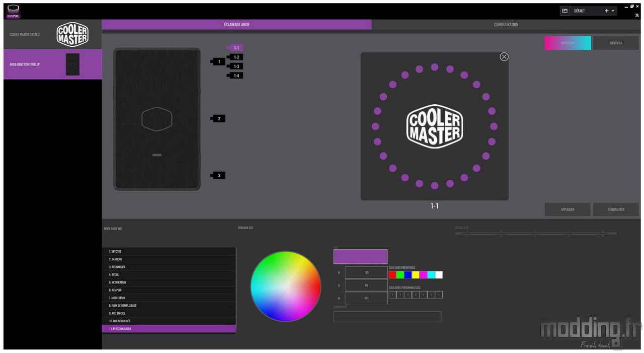644x353 pixels.
Task: Choose the 6. Remplir lighting mode
Action: point(169,290)
